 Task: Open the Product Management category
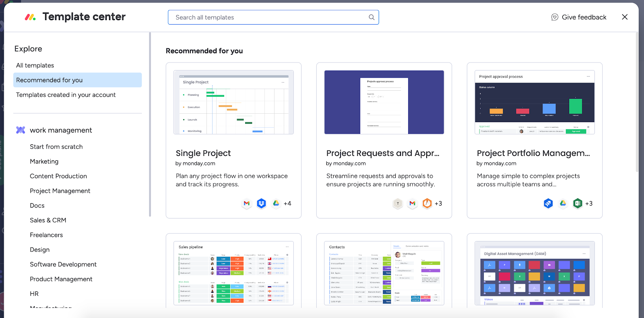[61, 279]
